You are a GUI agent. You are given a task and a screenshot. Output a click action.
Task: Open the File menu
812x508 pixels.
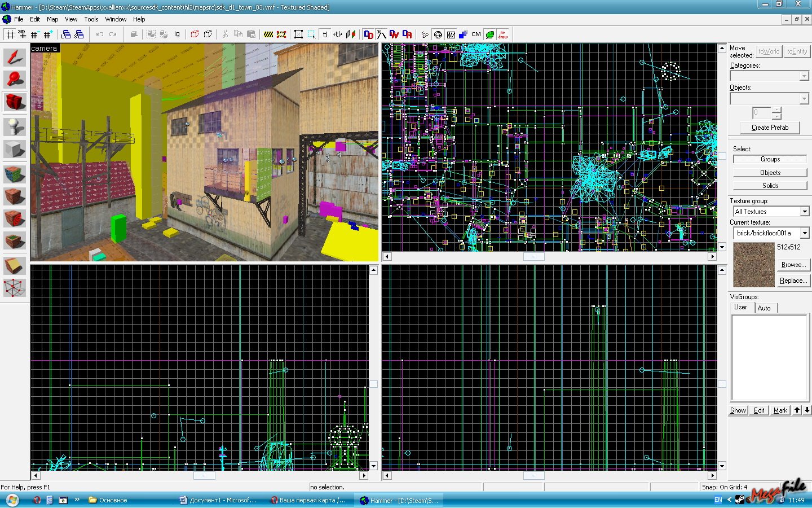click(19, 19)
